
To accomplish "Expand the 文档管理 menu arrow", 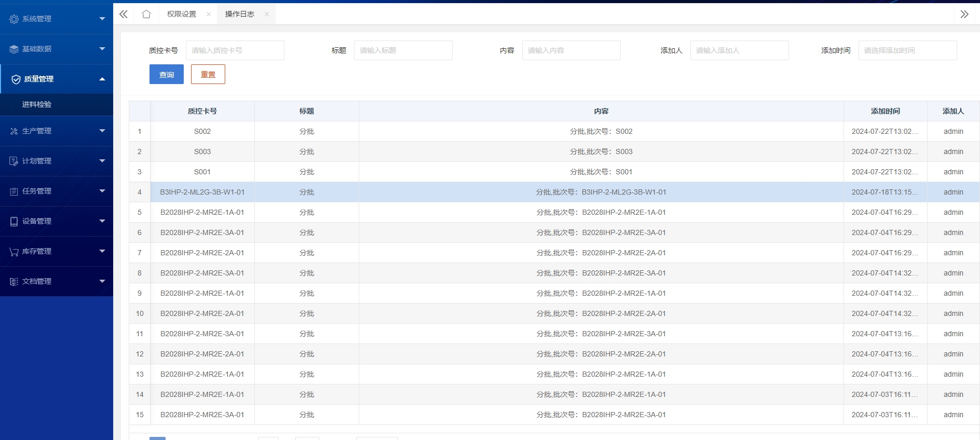I will click(102, 281).
